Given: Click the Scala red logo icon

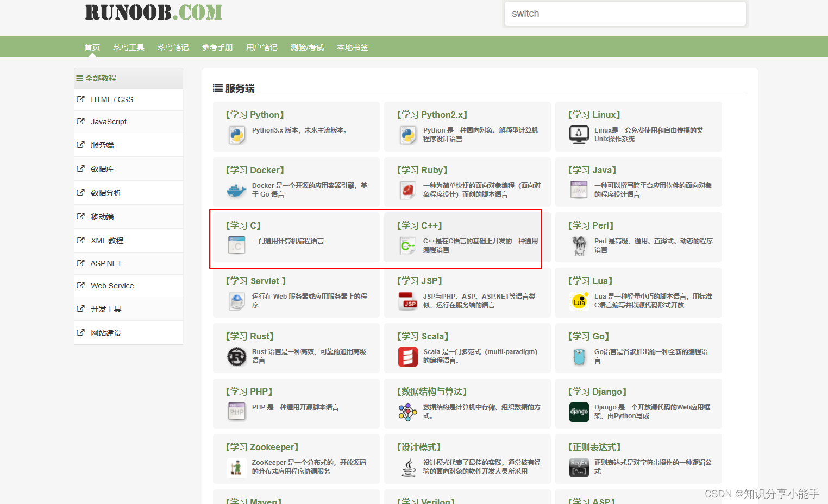Looking at the screenshot, I should coord(408,356).
